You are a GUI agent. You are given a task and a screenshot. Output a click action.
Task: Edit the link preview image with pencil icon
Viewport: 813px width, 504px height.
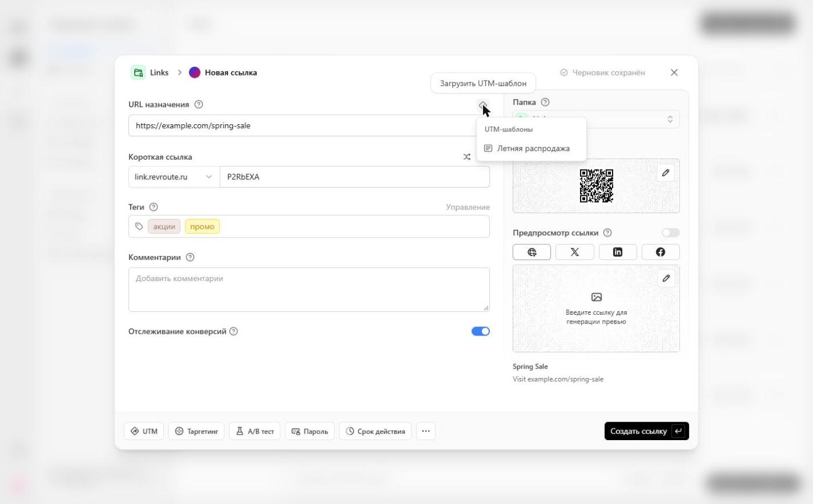(x=666, y=279)
